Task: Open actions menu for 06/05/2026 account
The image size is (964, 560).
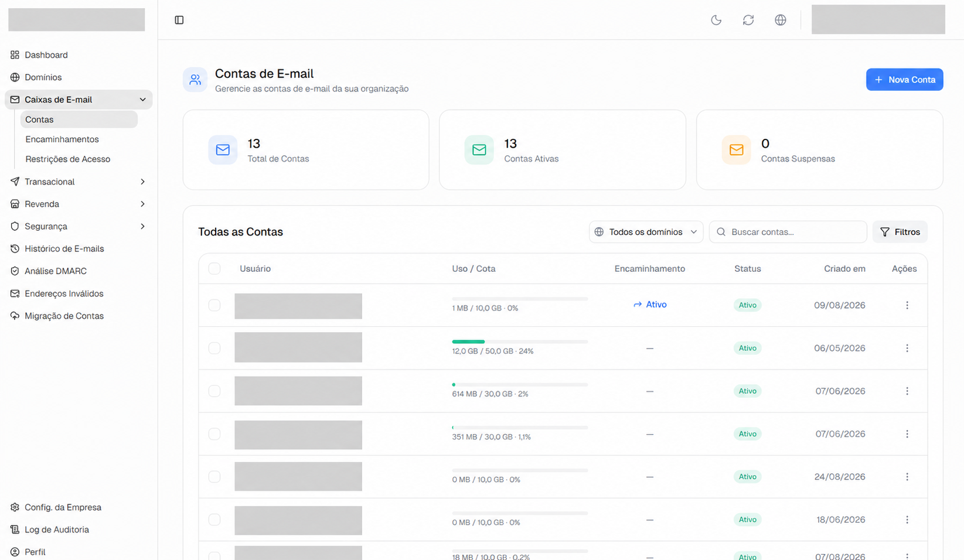Action: point(907,348)
